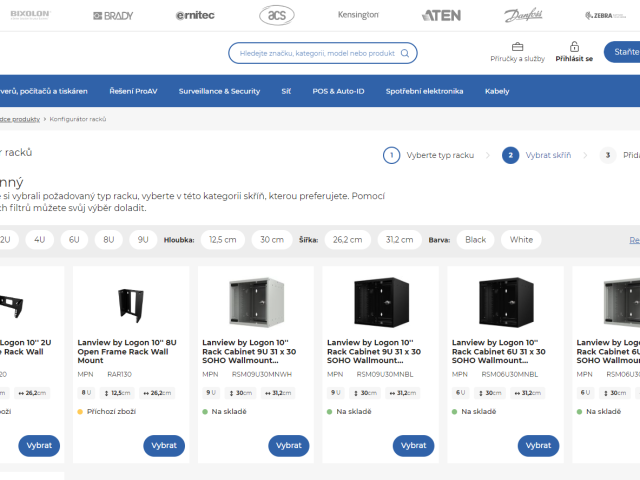This screenshot has height=480, width=640.
Task: Click Vybrat for RSM06U30MNBL cabinet
Action: coord(538,446)
